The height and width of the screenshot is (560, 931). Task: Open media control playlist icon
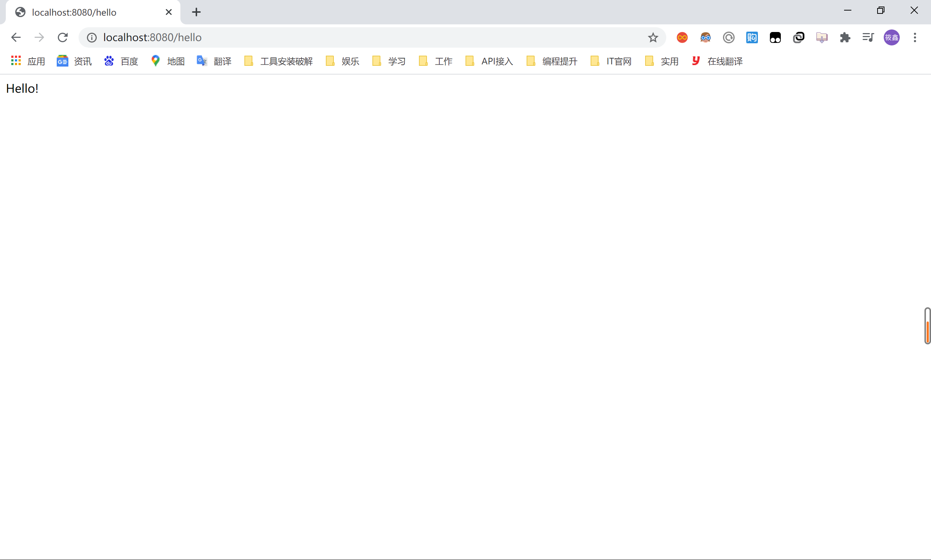[868, 37]
